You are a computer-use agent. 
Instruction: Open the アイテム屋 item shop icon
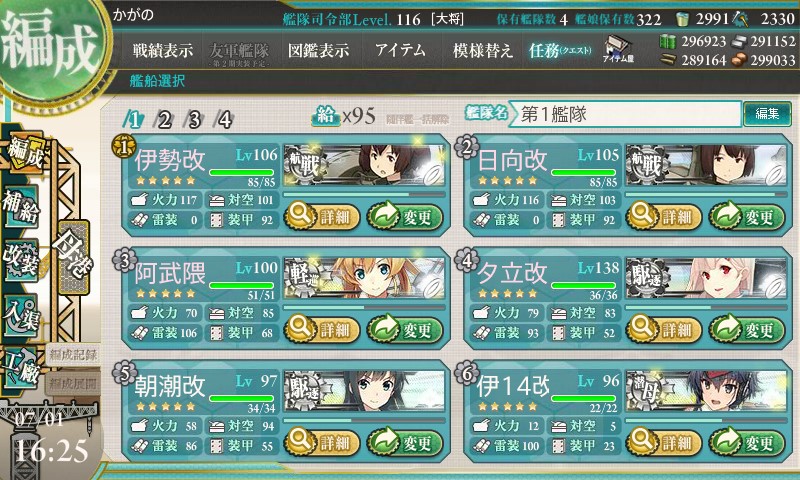(617, 49)
